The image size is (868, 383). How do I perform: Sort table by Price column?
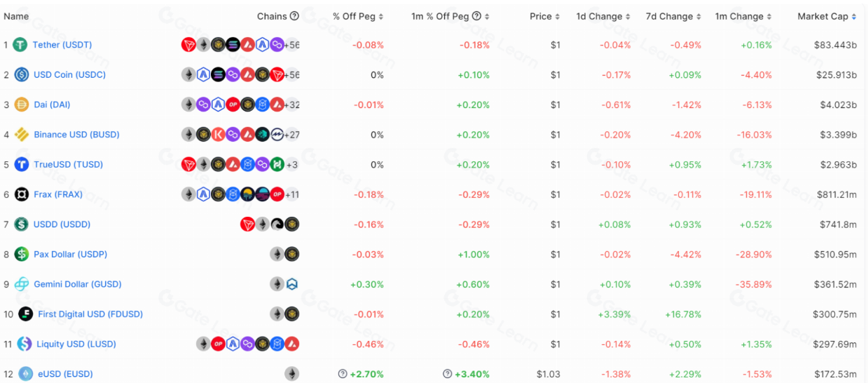tap(544, 16)
